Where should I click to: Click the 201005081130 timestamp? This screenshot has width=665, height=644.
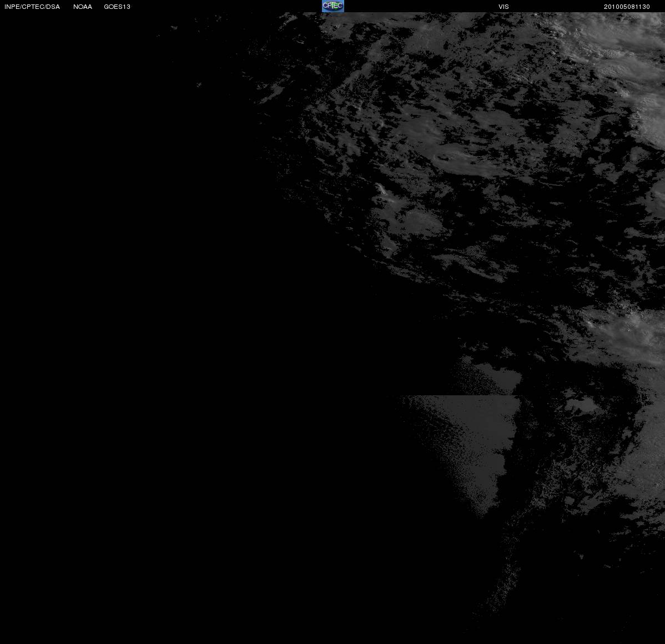[627, 7]
